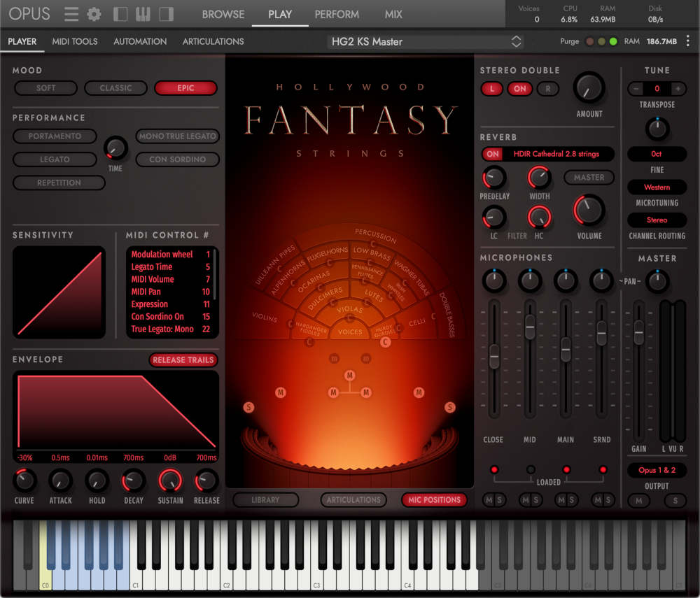Open the ARTICULATIONS tab in the player bar
Screen dimensions: 700x598
213,41
